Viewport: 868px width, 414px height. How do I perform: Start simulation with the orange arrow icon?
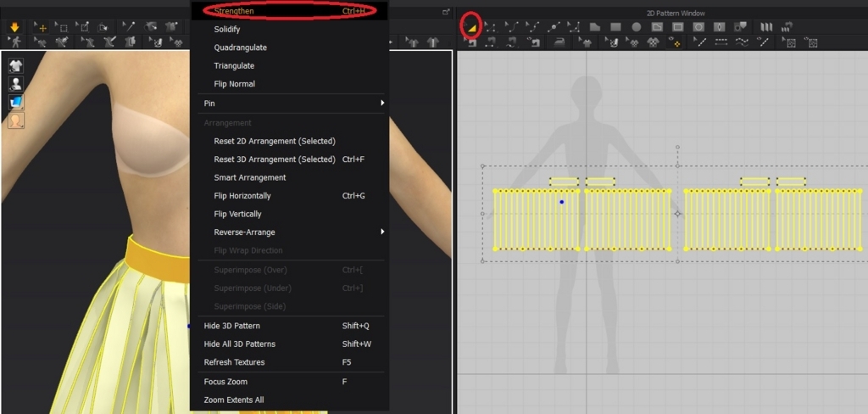[15, 28]
